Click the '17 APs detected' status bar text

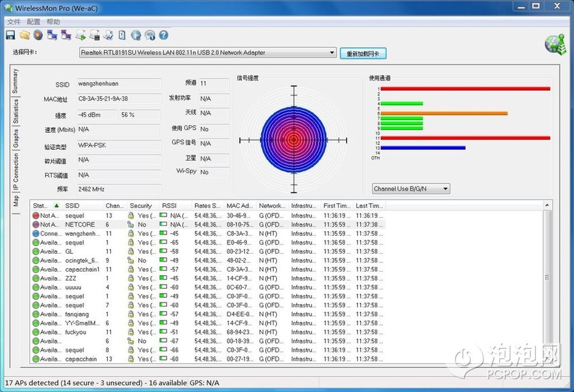96,383
